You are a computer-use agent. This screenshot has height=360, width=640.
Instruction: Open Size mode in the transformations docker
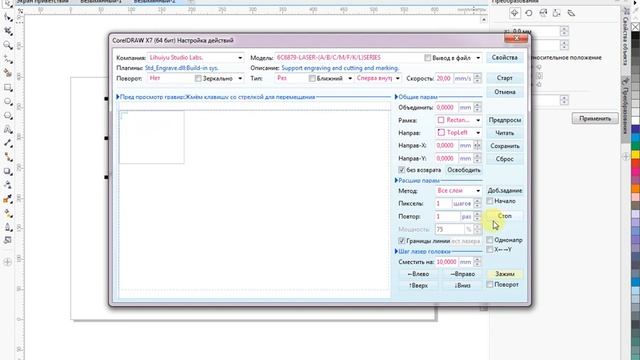(557, 13)
